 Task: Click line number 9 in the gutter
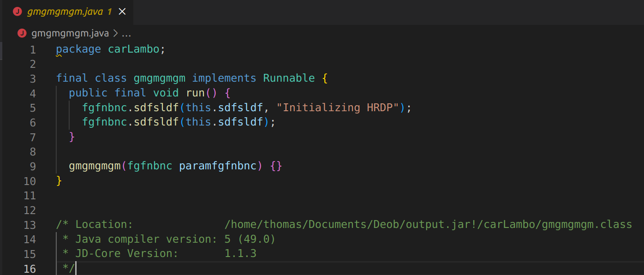[32, 166]
